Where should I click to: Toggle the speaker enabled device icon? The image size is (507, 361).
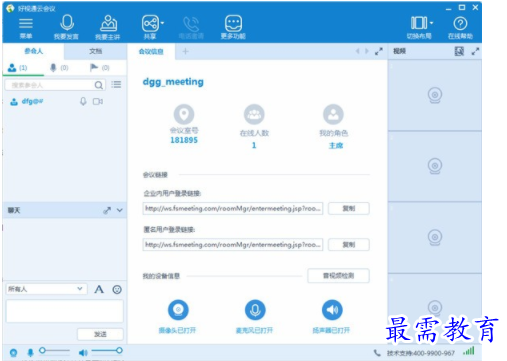tap(332, 310)
